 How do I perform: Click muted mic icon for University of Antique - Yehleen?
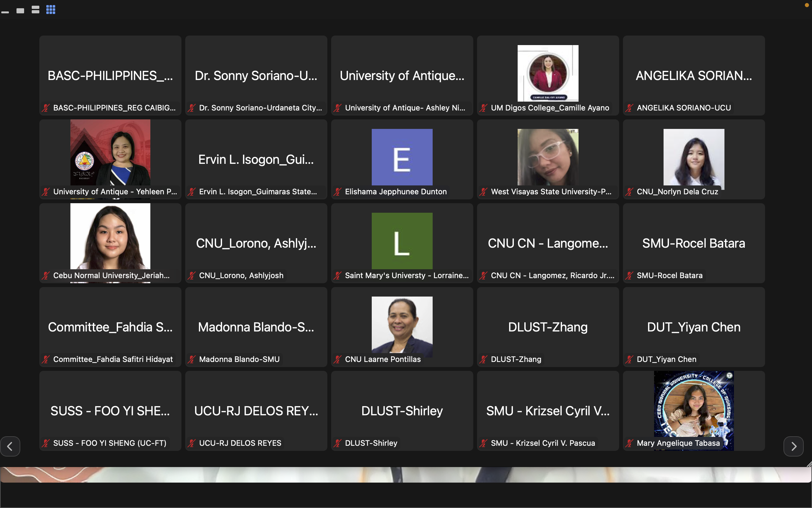click(46, 191)
